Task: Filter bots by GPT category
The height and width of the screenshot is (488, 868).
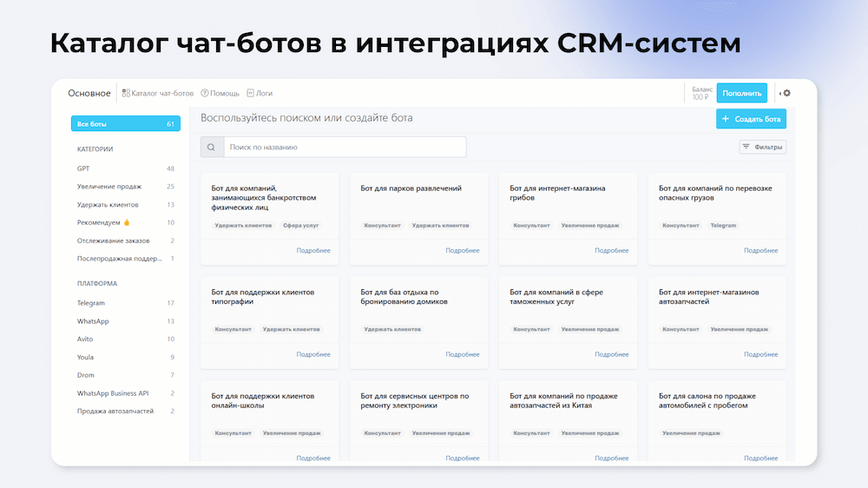Action: (x=83, y=168)
